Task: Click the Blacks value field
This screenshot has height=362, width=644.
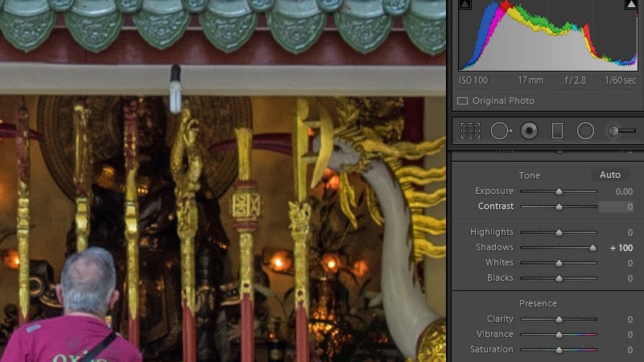Action: [x=630, y=278]
